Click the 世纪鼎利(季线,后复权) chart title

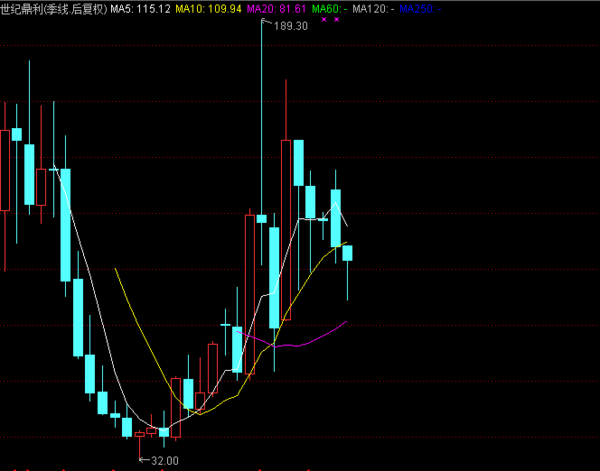[x=54, y=9]
